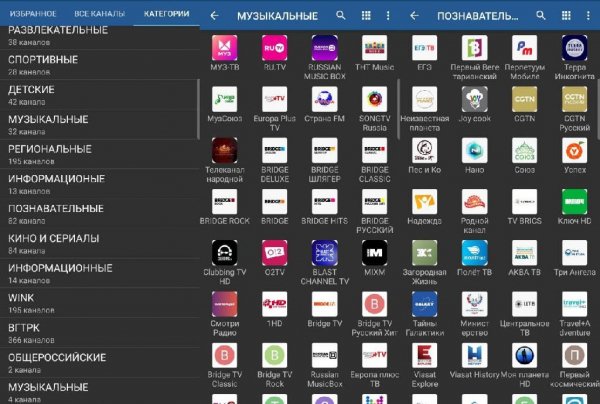Select the RUSSIAN MUSIC BOX channel with purple icon

tap(324, 48)
